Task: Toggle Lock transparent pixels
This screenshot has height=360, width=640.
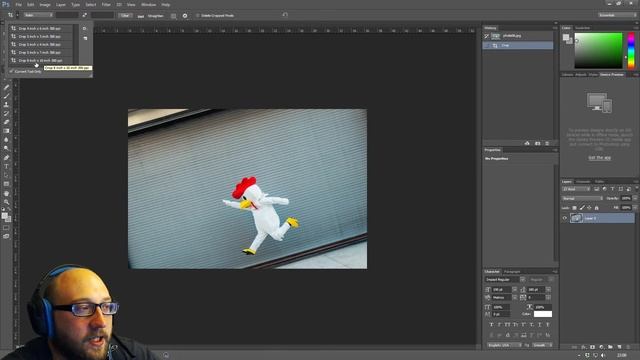Action: click(575, 208)
